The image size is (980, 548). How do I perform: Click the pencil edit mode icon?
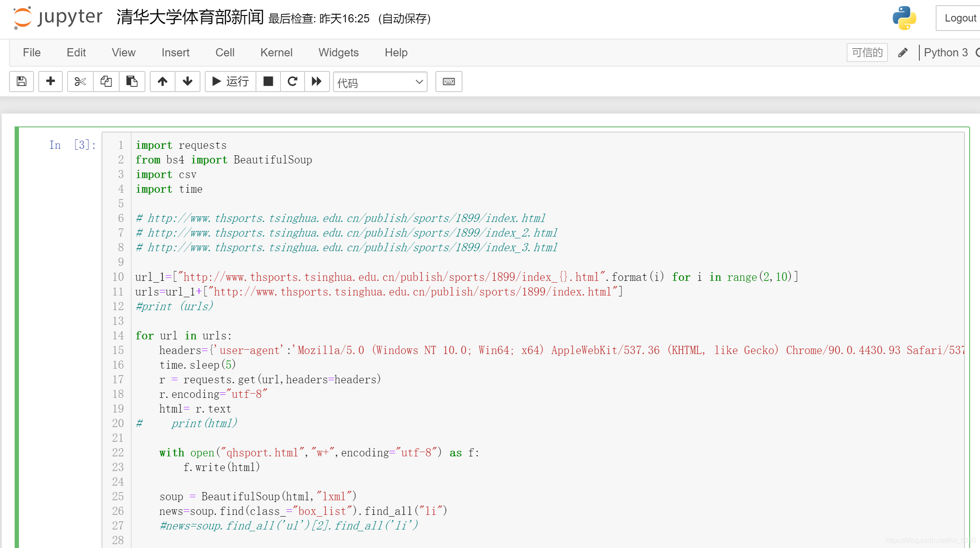(x=903, y=52)
